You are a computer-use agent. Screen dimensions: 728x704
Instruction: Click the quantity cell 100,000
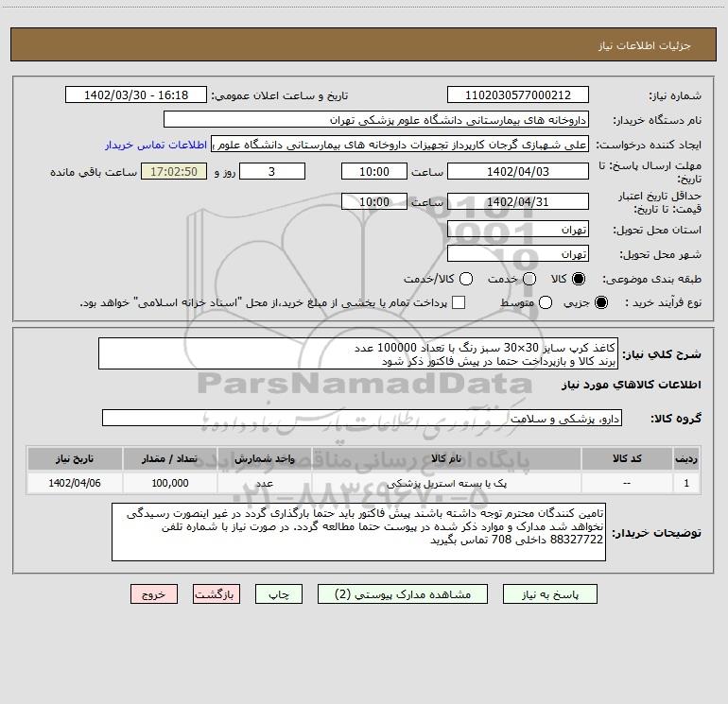pos(170,483)
